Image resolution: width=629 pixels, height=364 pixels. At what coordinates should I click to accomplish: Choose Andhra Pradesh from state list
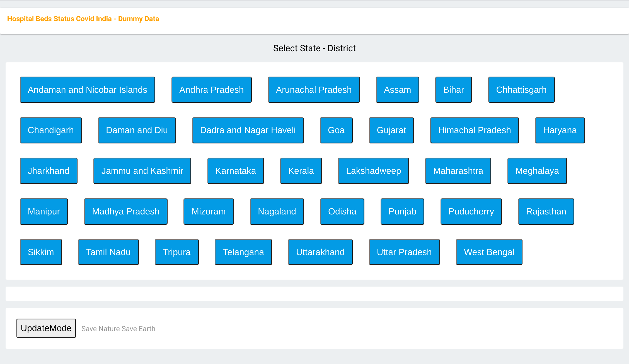pos(211,90)
